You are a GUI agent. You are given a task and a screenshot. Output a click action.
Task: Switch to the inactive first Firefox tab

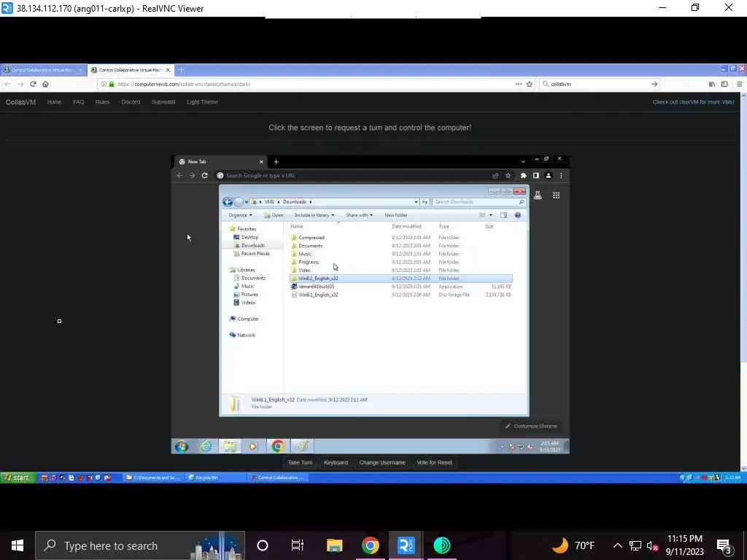pyautogui.click(x=43, y=70)
